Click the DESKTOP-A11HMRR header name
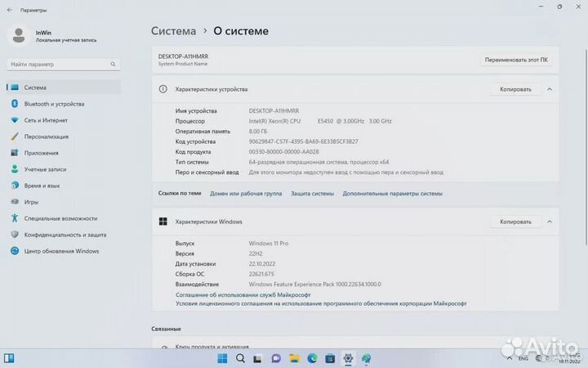 point(183,56)
